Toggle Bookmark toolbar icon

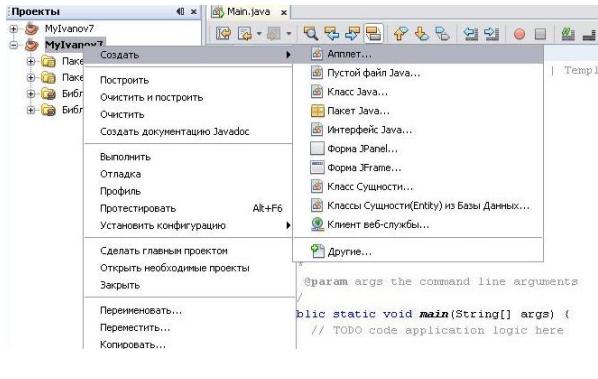tap(442, 34)
